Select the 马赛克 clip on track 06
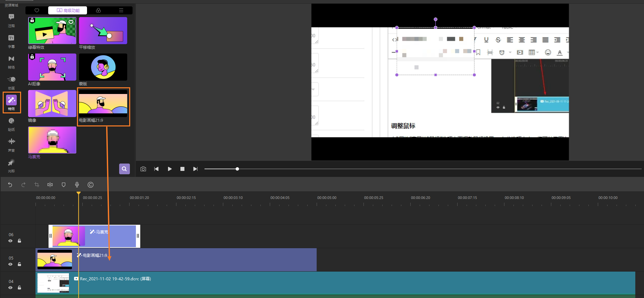The width and height of the screenshot is (644, 298). click(x=94, y=236)
